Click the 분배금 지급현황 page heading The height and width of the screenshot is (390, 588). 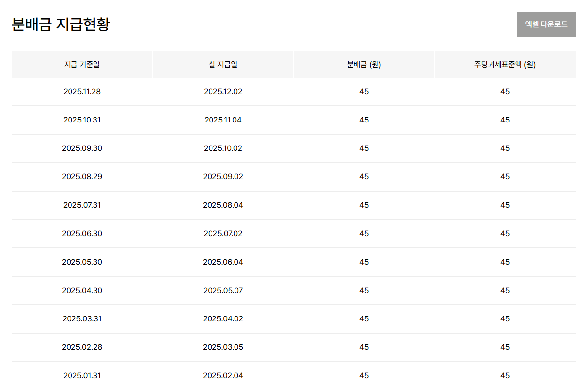click(x=61, y=24)
